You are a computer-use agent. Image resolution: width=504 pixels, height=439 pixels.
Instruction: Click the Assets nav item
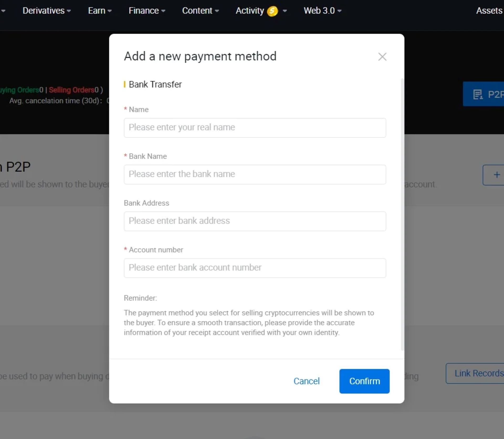pyautogui.click(x=489, y=11)
